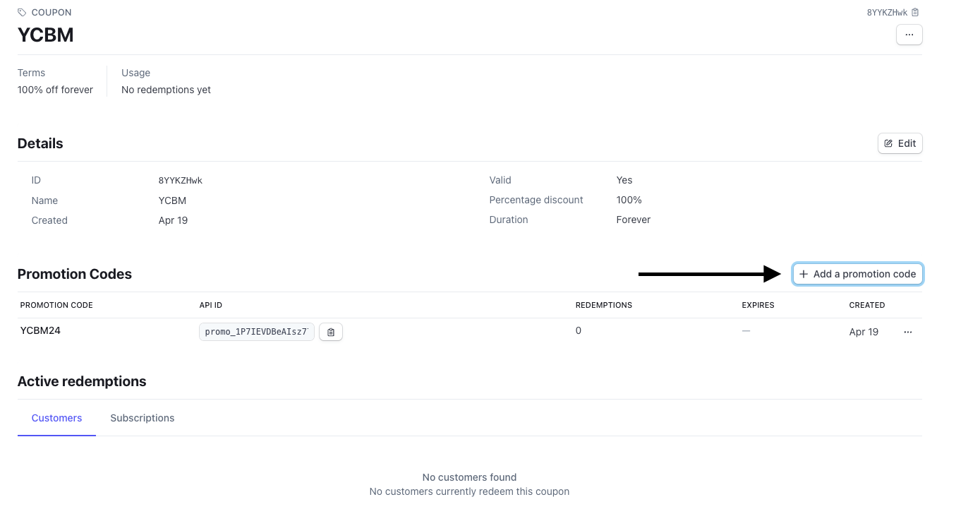Image resolution: width=980 pixels, height=521 pixels.
Task: Click the REDEMPTIONS column header
Action: pyautogui.click(x=604, y=305)
